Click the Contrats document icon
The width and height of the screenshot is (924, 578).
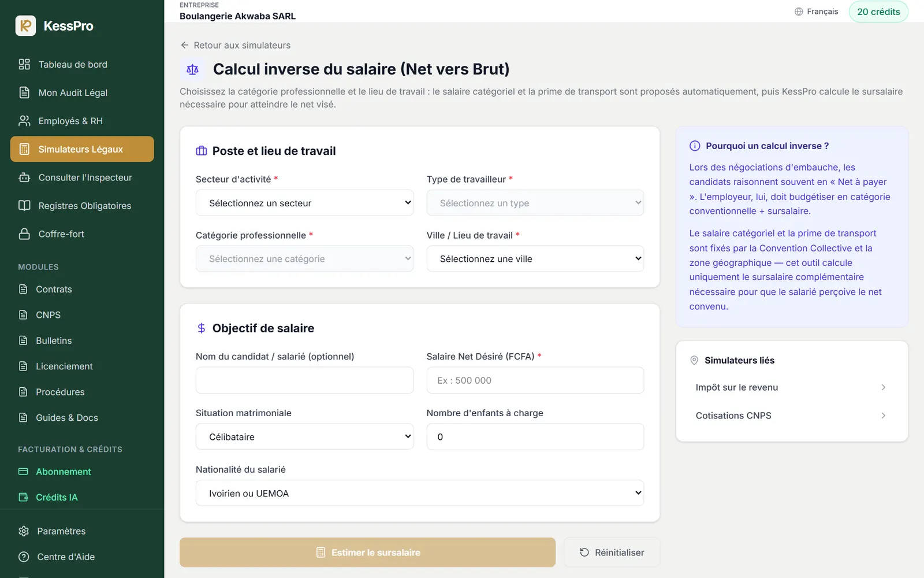23,289
